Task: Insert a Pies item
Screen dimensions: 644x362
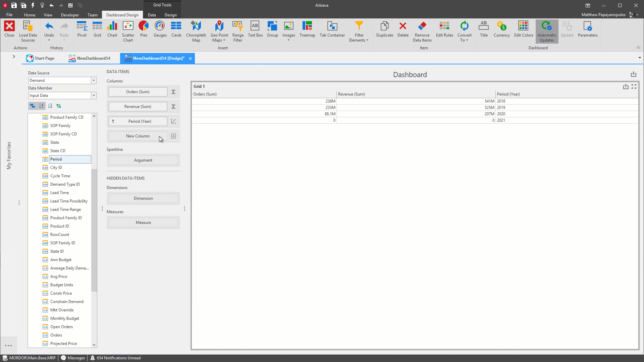Action: (144, 29)
